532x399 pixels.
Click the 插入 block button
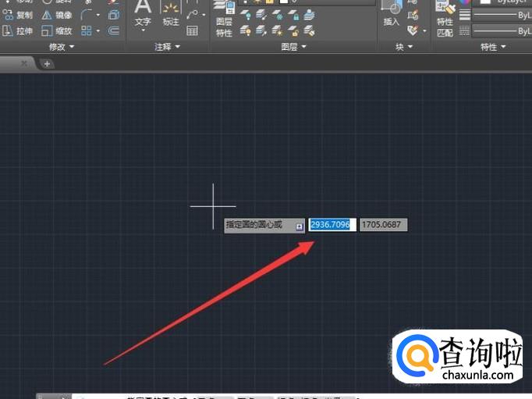pos(392,15)
